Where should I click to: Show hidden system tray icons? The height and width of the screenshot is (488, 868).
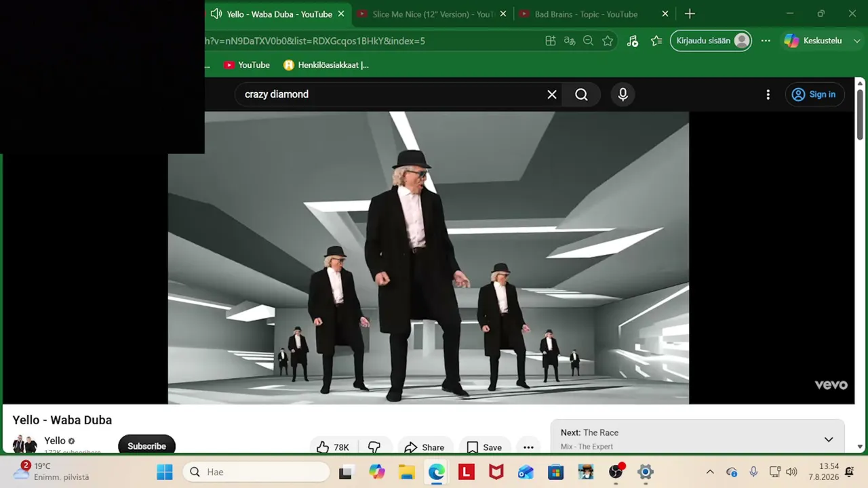[x=710, y=472]
